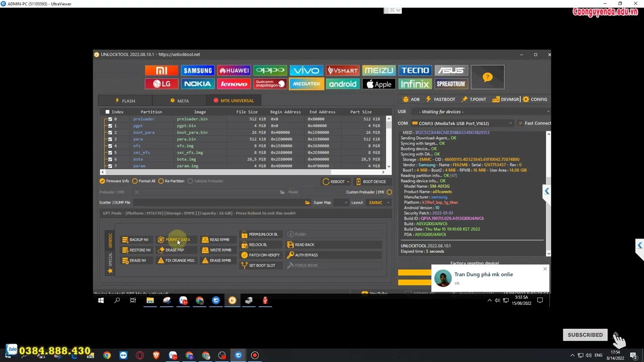644x362 pixels.
Task: Open the REBOOT dropdown arrow
Action: point(348,182)
